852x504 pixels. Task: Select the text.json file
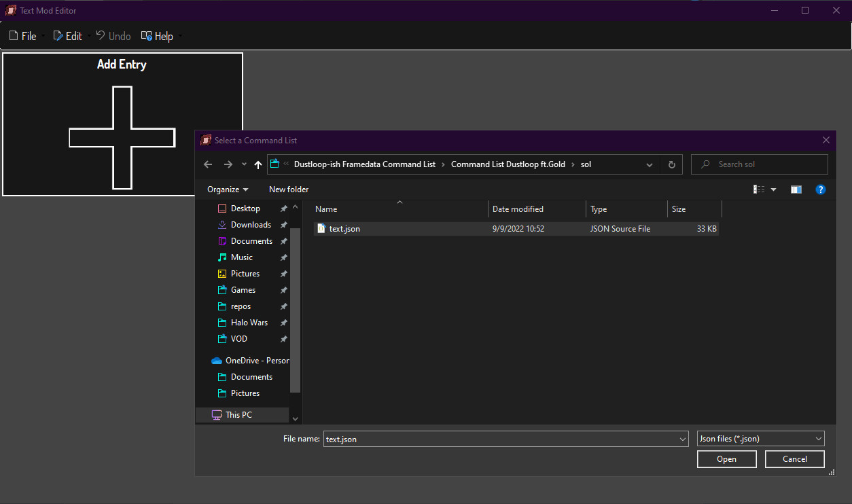pyautogui.click(x=344, y=228)
